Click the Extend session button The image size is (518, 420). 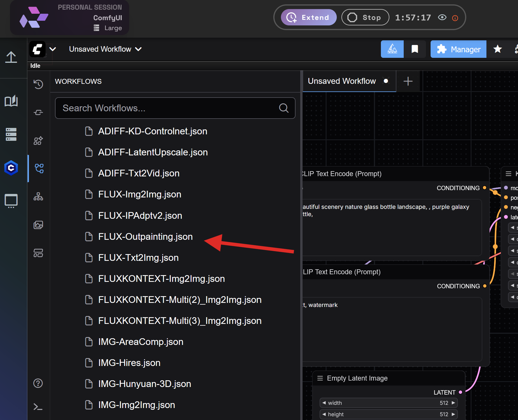(309, 17)
